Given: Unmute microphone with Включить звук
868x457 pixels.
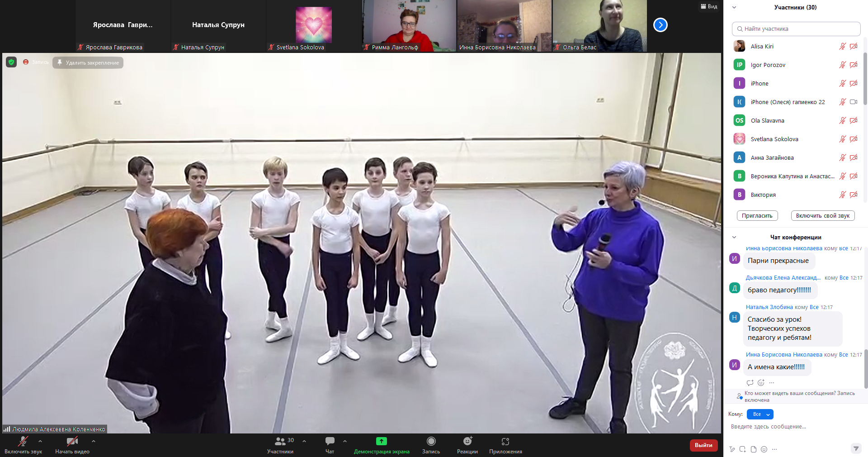Looking at the screenshot, I should [23, 442].
